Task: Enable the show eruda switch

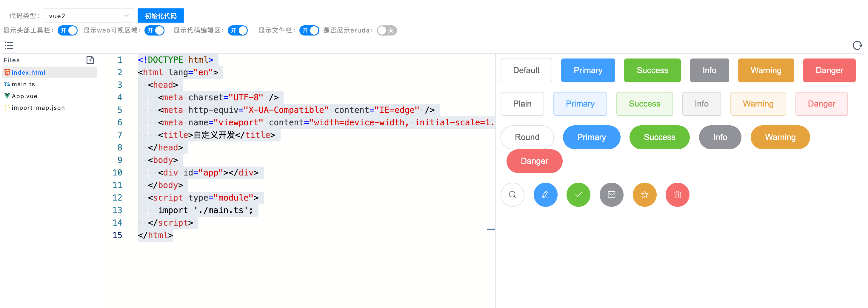Action: pyautogui.click(x=387, y=30)
